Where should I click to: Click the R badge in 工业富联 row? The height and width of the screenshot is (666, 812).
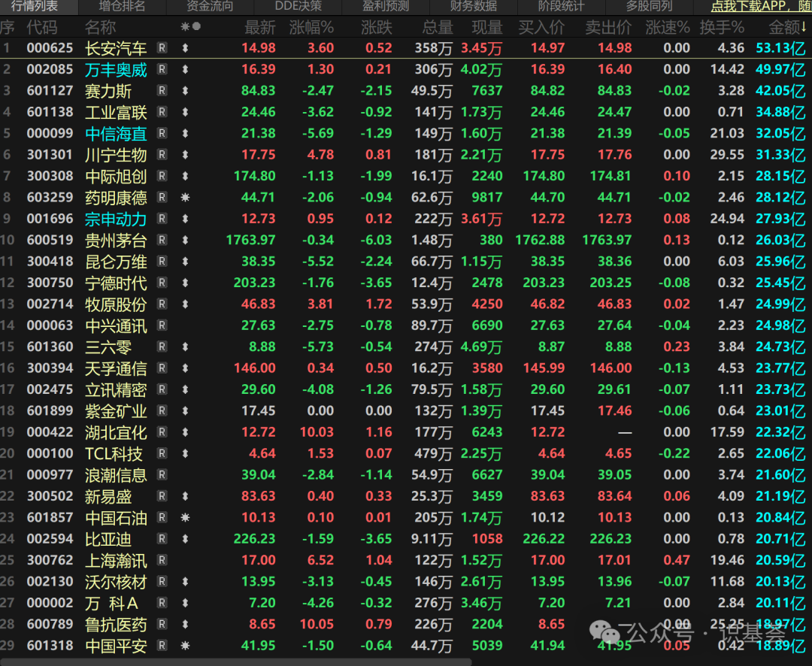coord(162,112)
